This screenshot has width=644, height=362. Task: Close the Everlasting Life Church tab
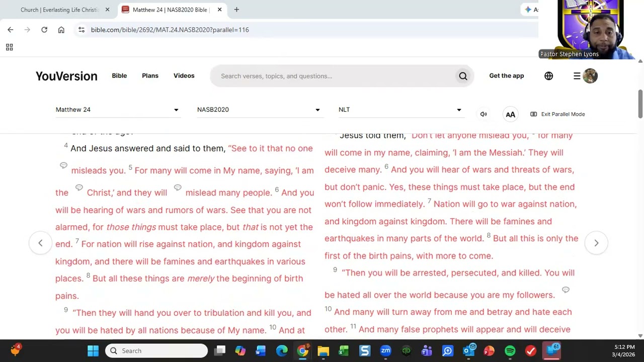coord(107,10)
